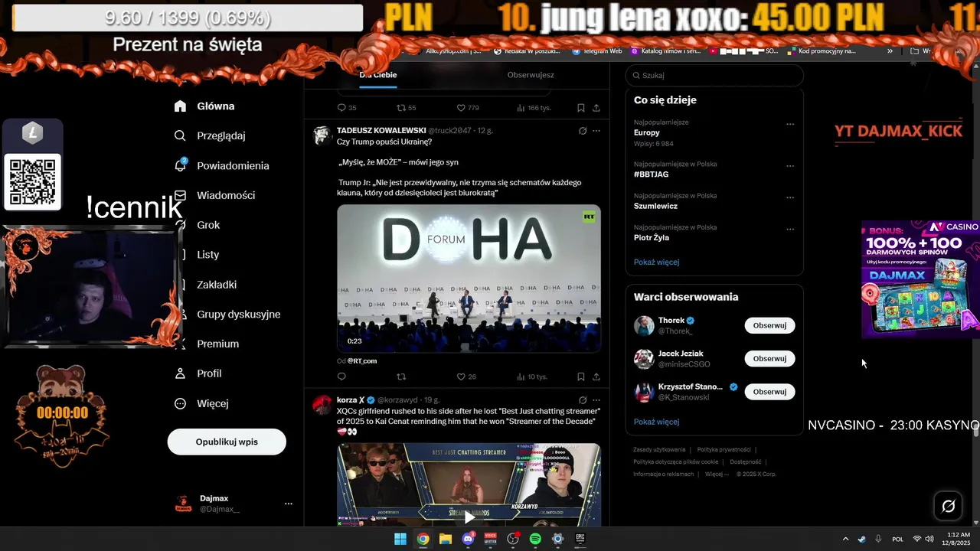
Task: Open more options on korza tweet
Action: (x=596, y=400)
